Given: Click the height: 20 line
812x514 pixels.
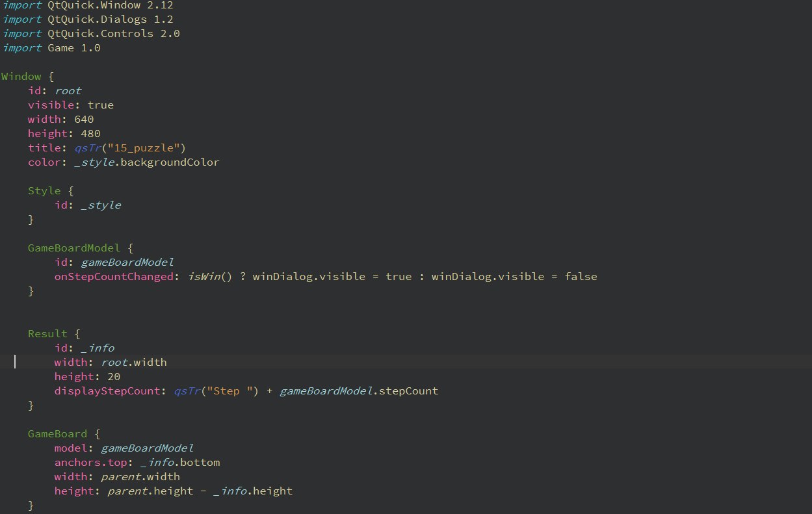Looking at the screenshot, I should [x=88, y=376].
